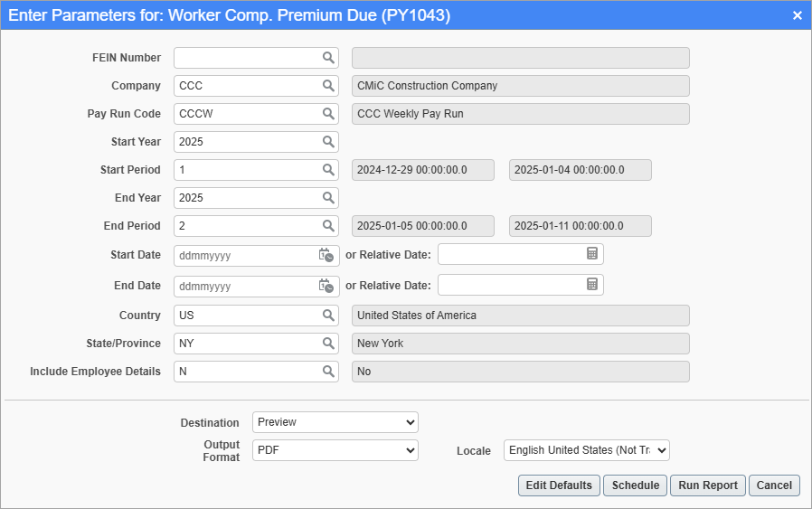Open the State/Province lookup magnifier icon
This screenshot has height=509, width=812.
point(328,344)
